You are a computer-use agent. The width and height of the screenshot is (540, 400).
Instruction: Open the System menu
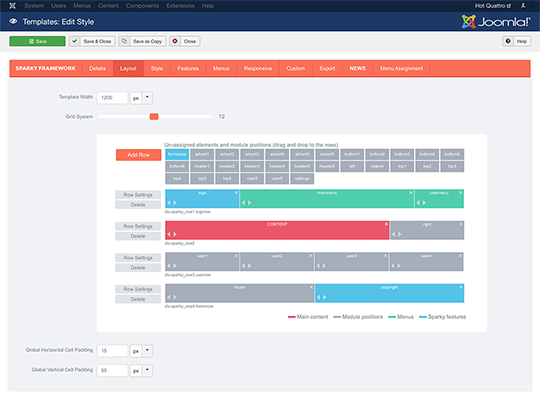point(34,6)
